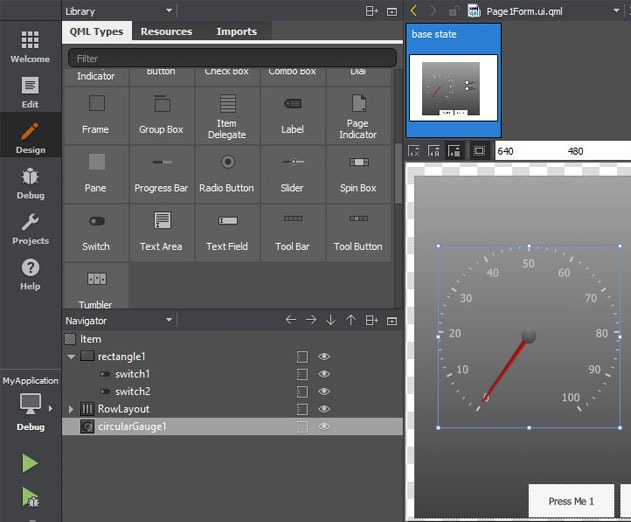Open the Projects mode
The image size is (631, 522).
point(30,229)
